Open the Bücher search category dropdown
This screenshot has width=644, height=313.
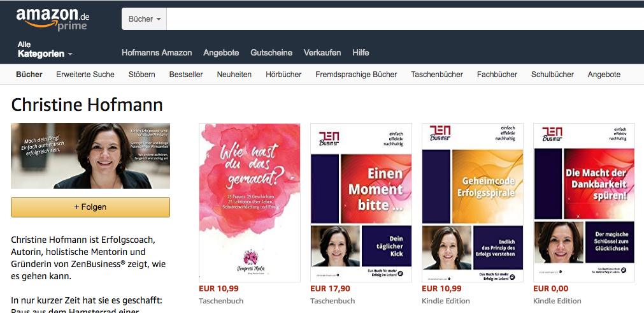click(x=144, y=19)
